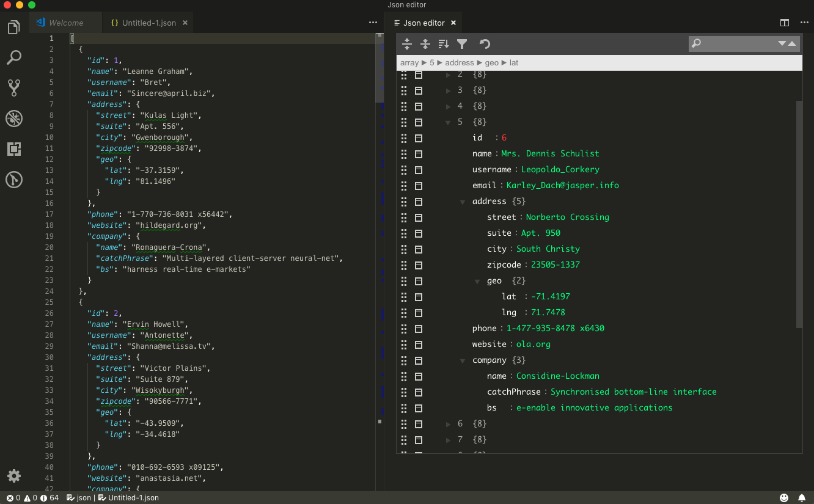The height and width of the screenshot is (504, 814).
Task: Collapse the geo object node
Action: click(478, 280)
